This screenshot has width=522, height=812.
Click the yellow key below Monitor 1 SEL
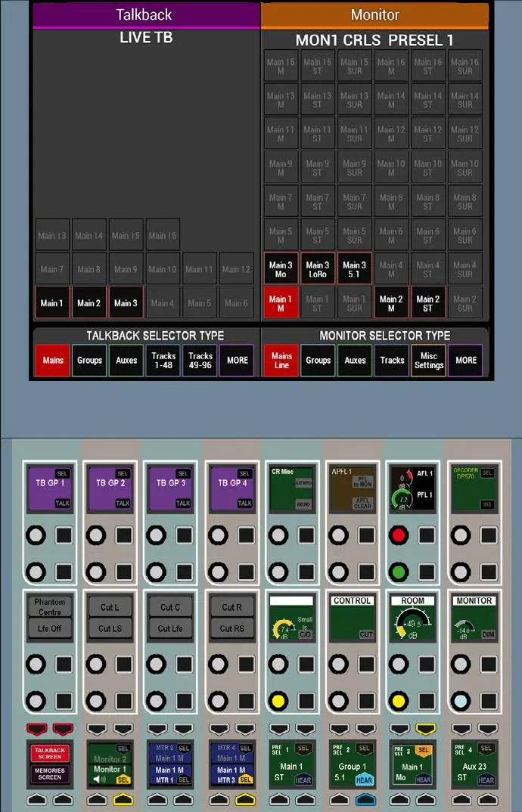pyautogui.click(x=123, y=799)
